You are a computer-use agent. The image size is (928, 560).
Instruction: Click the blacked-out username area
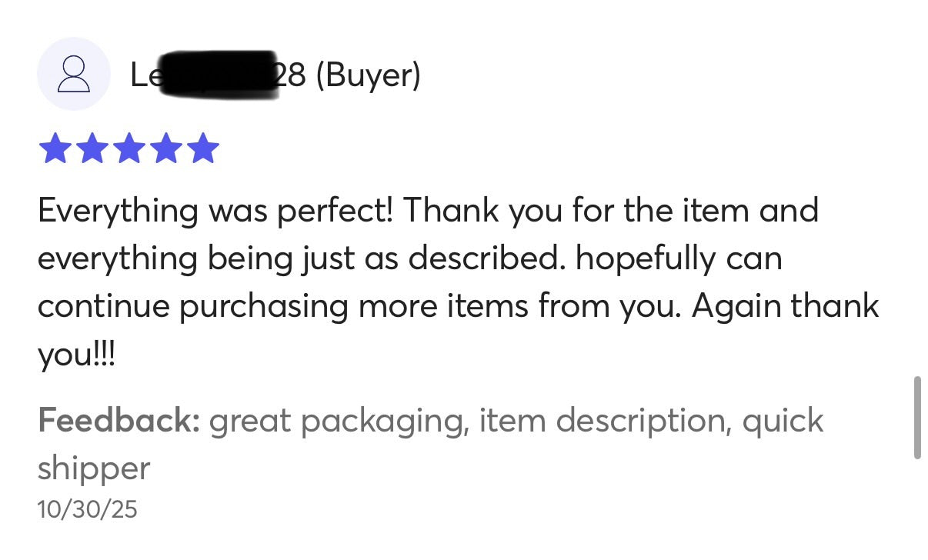point(219,75)
